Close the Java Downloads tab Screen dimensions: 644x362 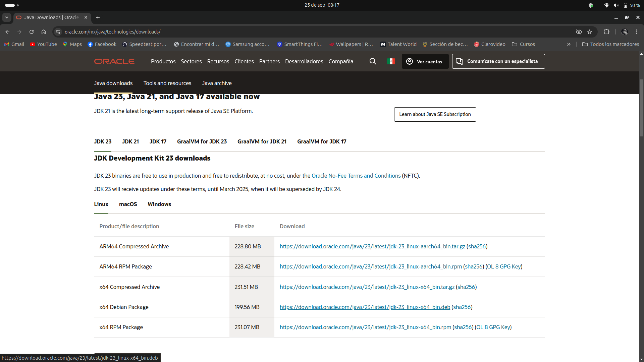coord(86,17)
